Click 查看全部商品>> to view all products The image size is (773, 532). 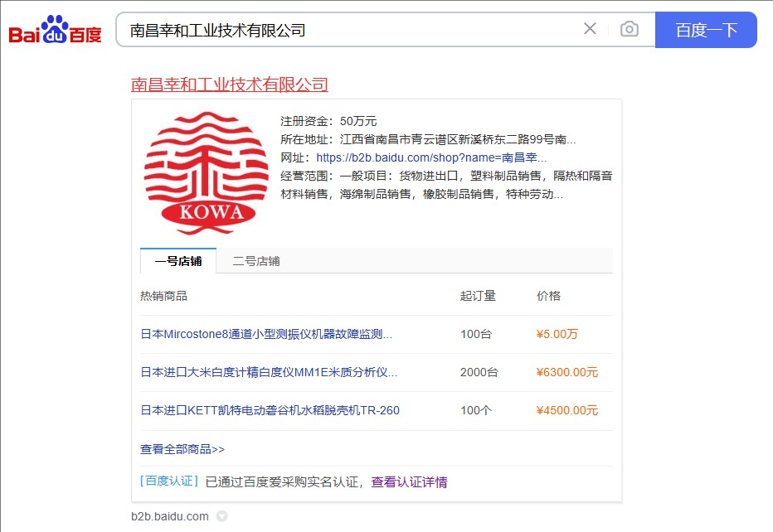tap(182, 449)
